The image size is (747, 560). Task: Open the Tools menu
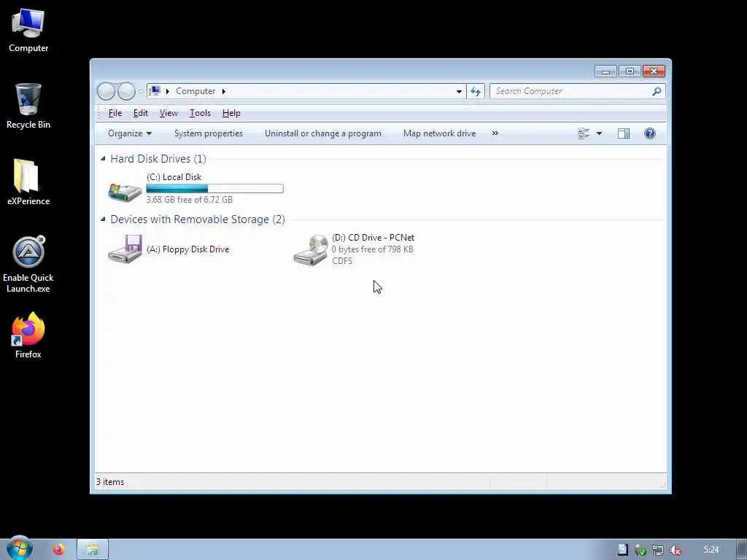pyautogui.click(x=200, y=113)
